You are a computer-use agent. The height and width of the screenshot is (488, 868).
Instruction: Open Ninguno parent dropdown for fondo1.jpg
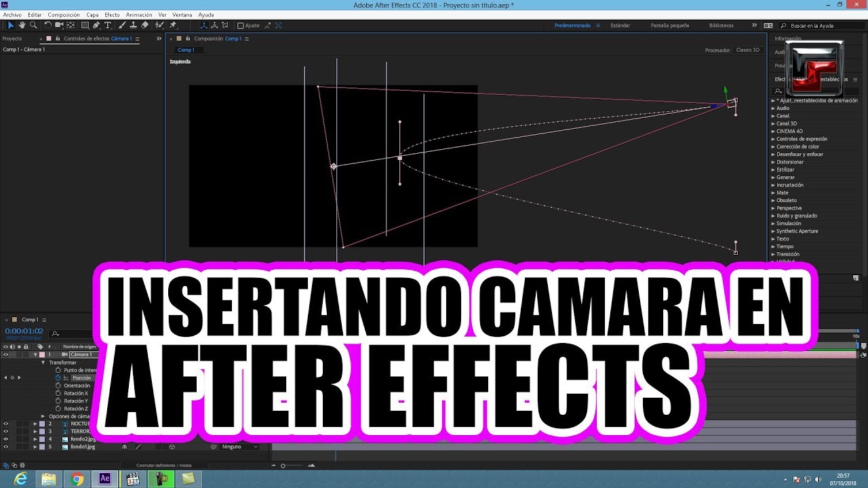click(x=239, y=447)
